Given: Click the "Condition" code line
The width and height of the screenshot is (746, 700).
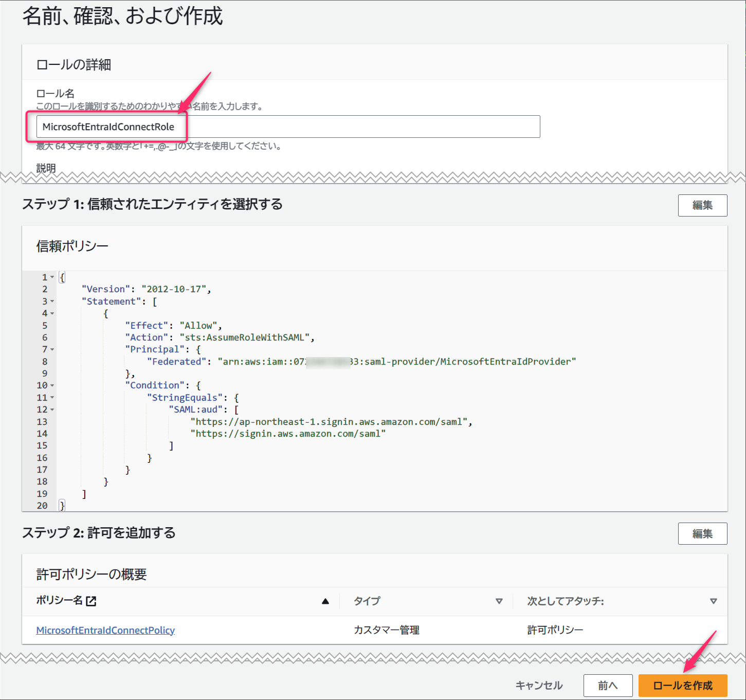Looking at the screenshot, I should [x=163, y=385].
